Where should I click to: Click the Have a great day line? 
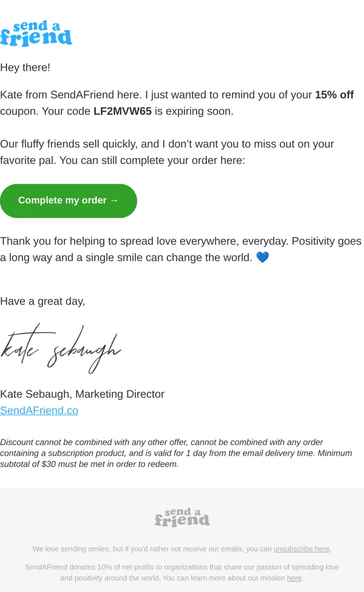(43, 301)
